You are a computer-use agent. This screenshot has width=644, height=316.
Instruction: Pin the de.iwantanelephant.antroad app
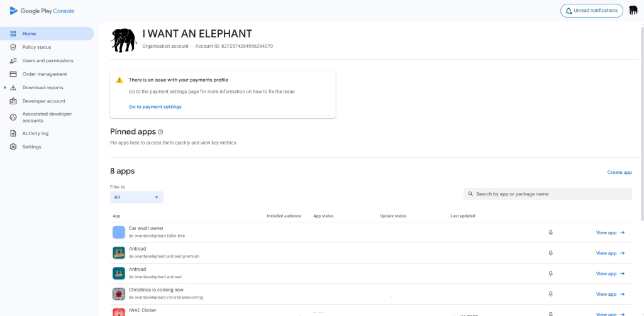[551, 273]
